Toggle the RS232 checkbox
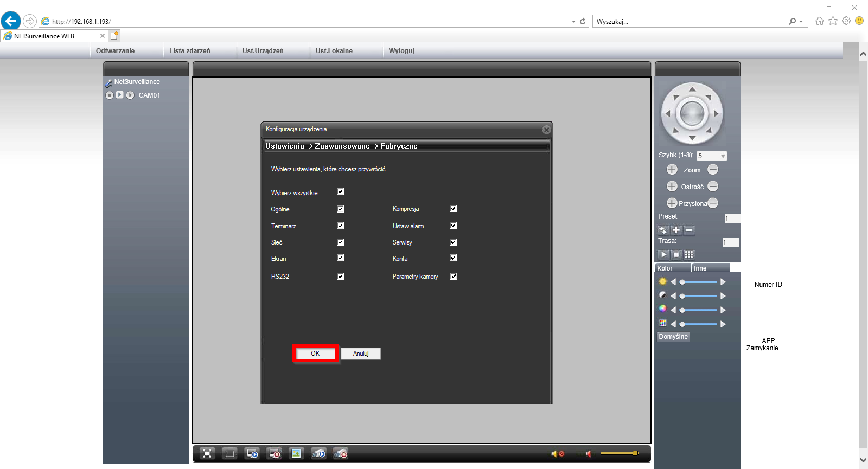This screenshot has width=868, height=469. (x=341, y=276)
